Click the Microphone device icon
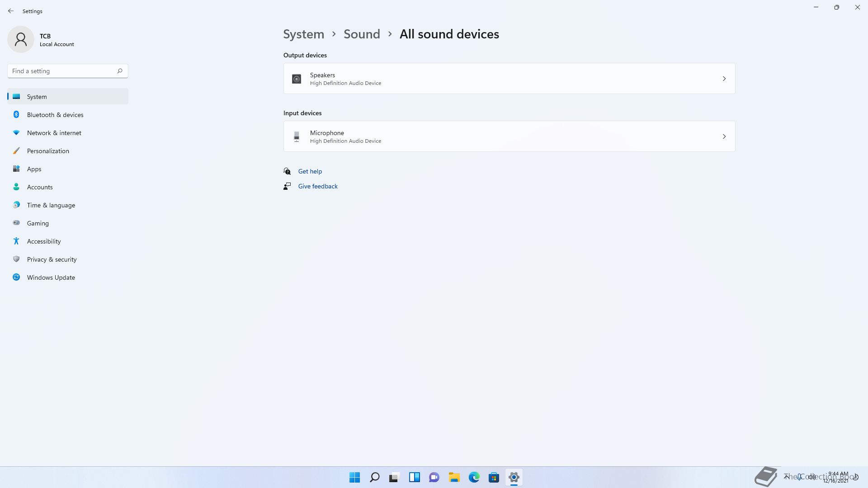Viewport: 868px width, 488px height. click(297, 136)
